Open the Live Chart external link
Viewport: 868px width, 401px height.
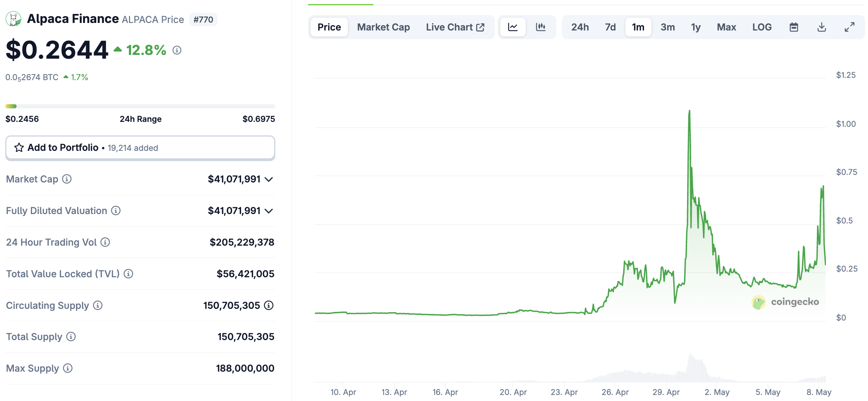tap(455, 27)
